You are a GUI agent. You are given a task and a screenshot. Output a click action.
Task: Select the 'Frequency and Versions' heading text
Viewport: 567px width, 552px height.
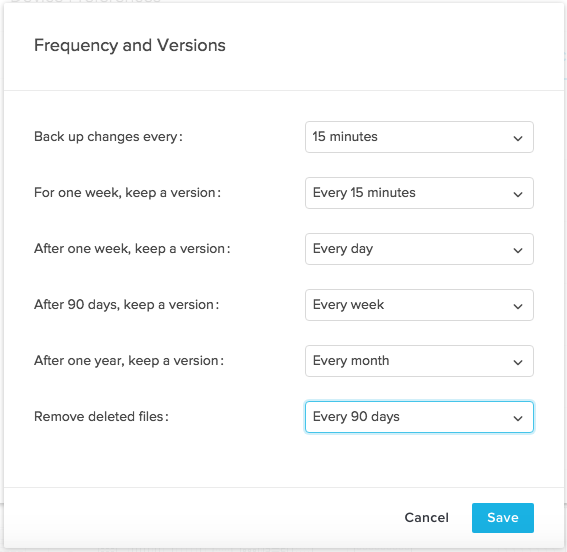129,46
